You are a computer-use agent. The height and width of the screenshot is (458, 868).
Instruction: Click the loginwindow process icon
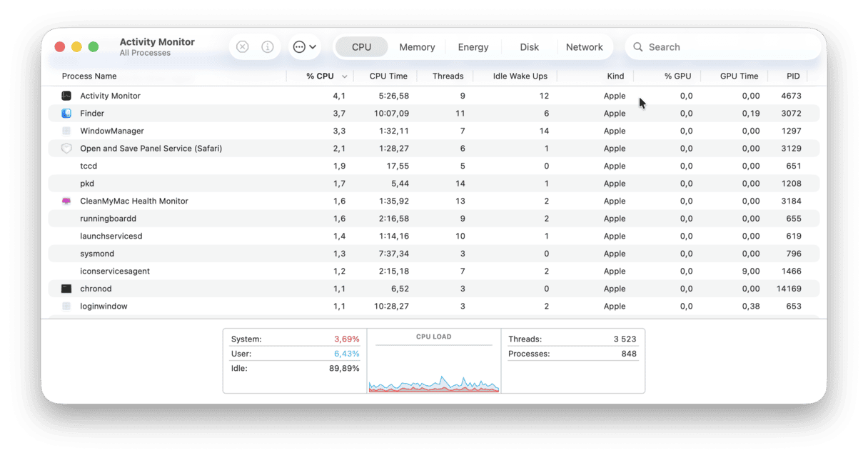66,306
